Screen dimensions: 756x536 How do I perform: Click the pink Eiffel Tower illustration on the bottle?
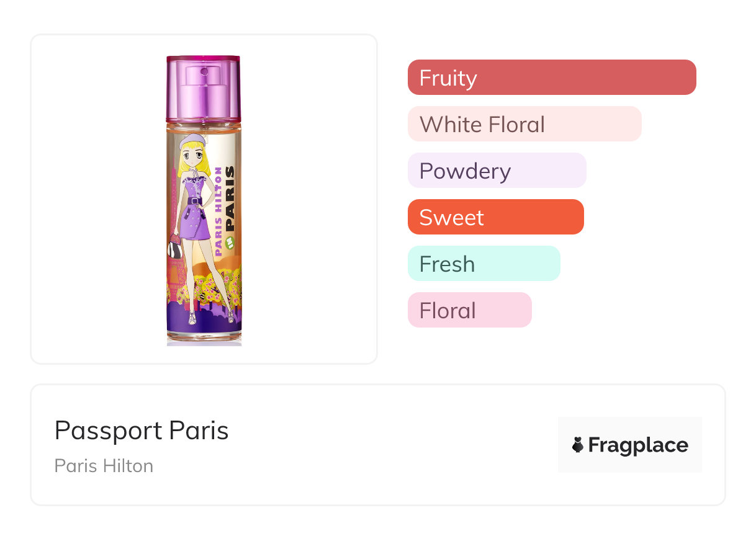pos(173,273)
